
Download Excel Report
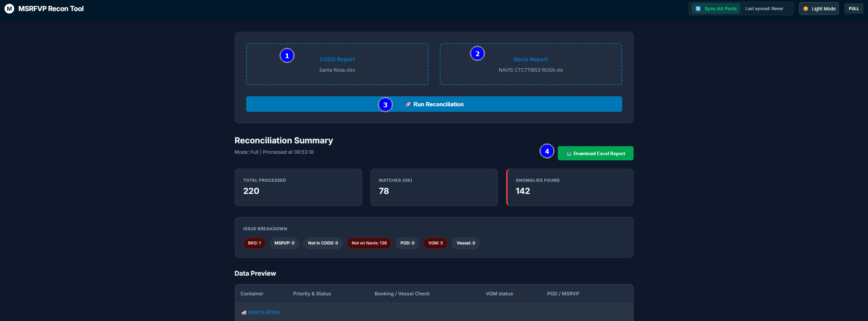pos(596,153)
